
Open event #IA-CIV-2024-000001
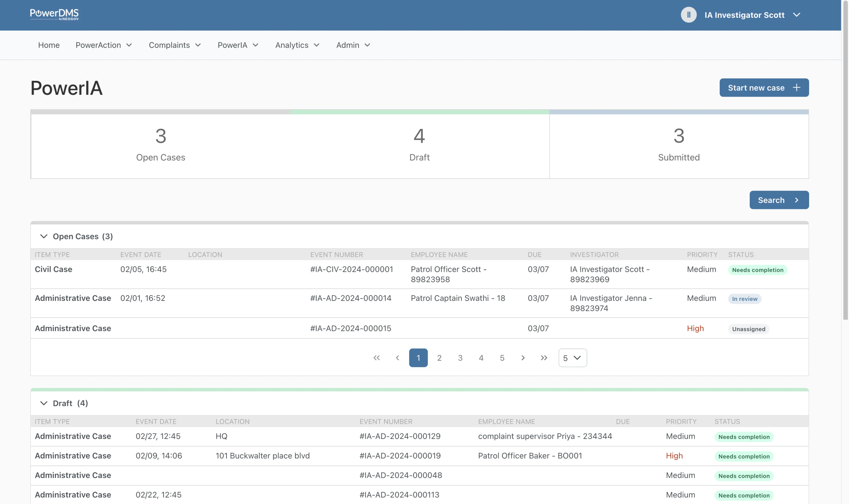click(352, 269)
